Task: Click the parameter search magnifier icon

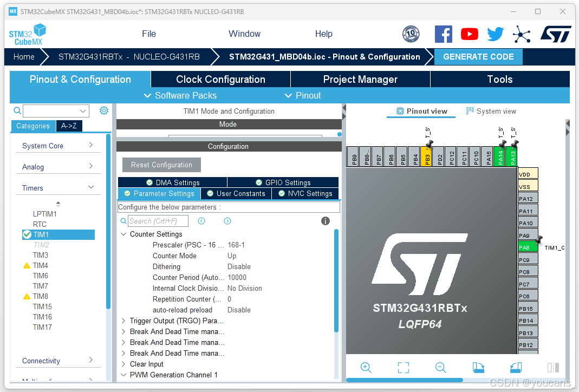Action: 123,221
